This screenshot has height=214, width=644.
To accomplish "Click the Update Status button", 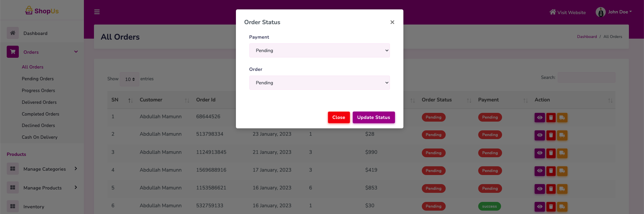I will tap(373, 117).
